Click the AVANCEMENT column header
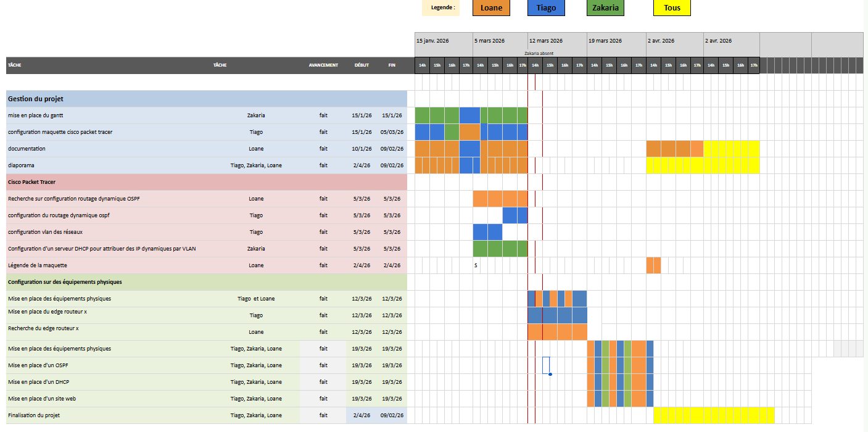This screenshot has width=868, height=432. 323,65
